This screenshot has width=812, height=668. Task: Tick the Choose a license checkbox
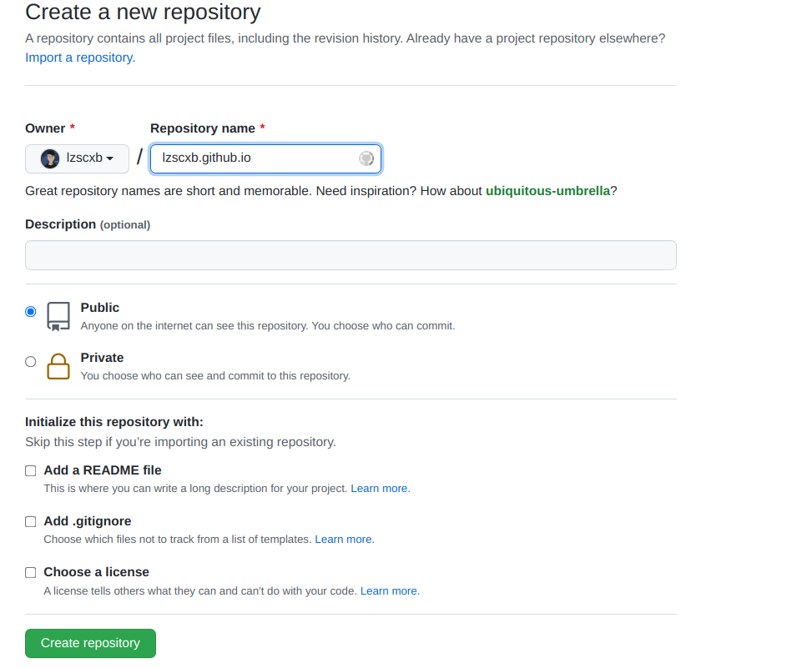point(31,572)
